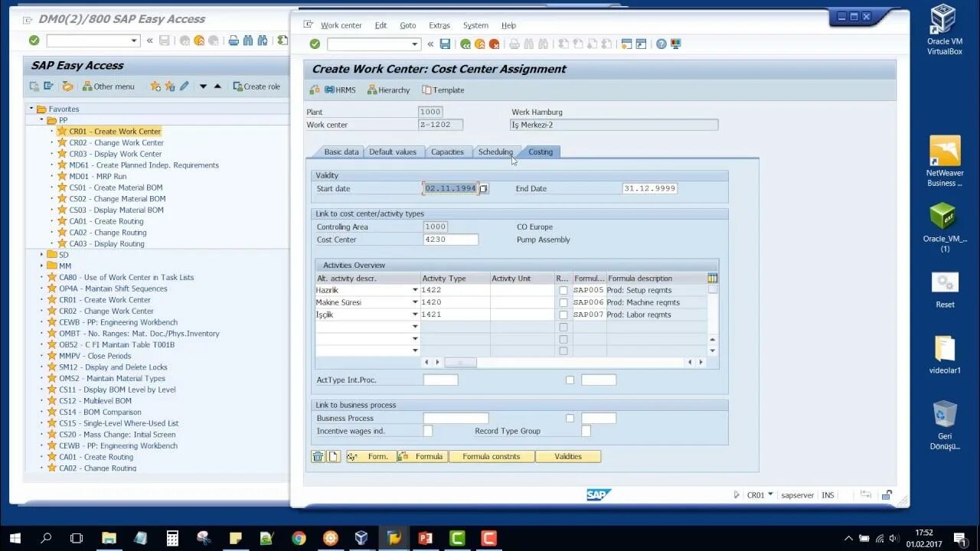
Task: Open the Goto menu
Action: [x=407, y=25]
